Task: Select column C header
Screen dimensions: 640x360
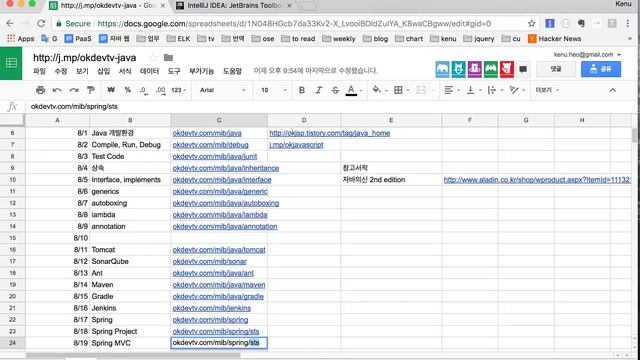Action: (x=219, y=120)
